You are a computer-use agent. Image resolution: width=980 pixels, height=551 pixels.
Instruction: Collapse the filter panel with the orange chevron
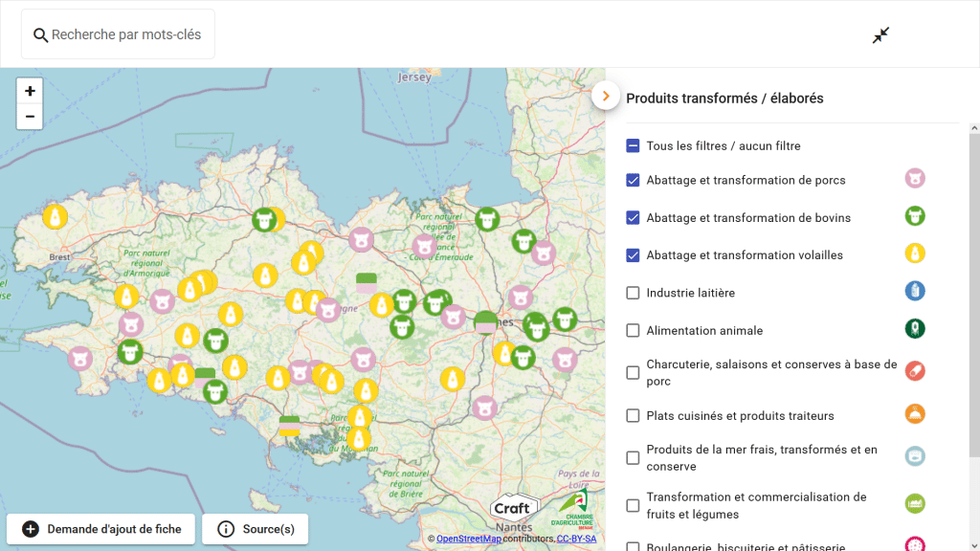click(x=606, y=96)
